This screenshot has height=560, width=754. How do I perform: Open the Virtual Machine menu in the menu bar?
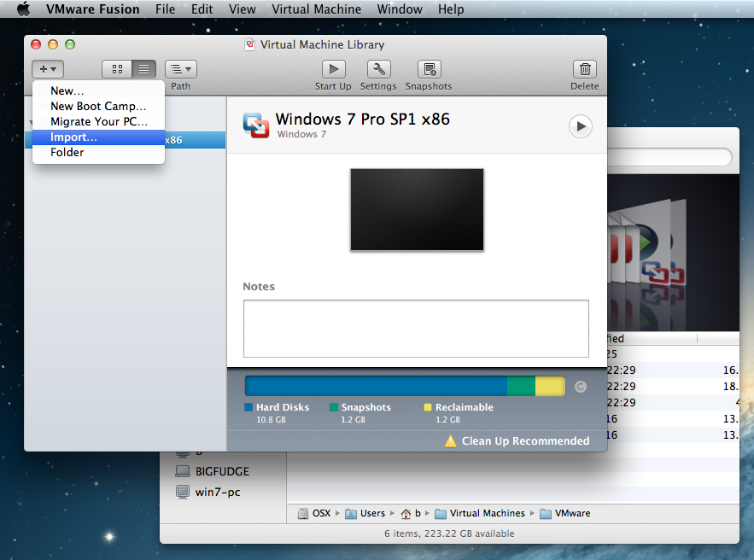point(316,9)
